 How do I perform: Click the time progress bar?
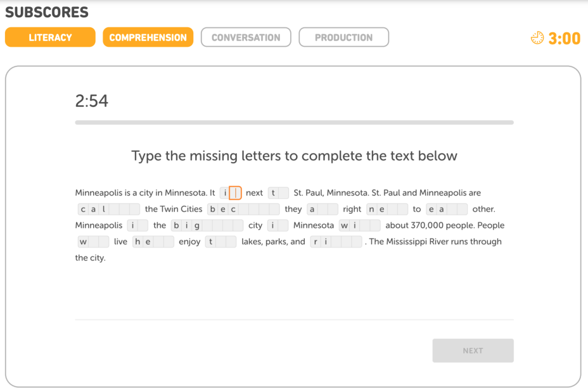pyautogui.click(x=294, y=122)
